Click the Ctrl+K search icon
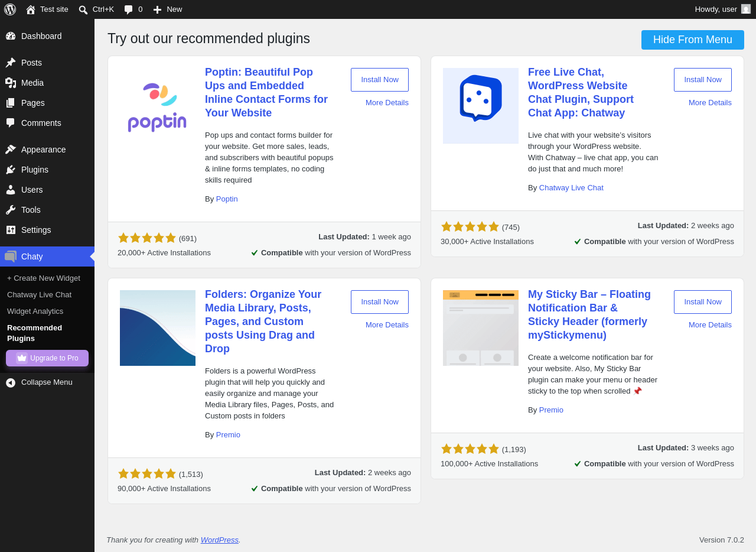The width and height of the screenshot is (756, 552). click(x=83, y=9)
